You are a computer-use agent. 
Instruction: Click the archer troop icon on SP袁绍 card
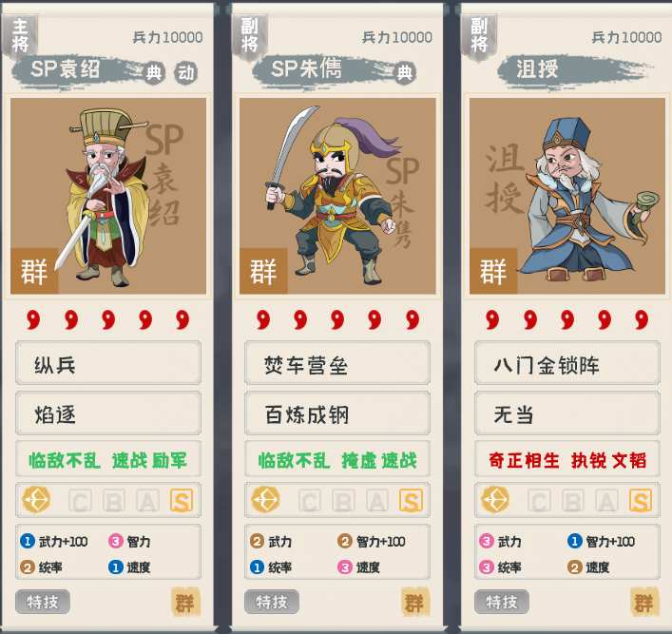[x=36, y=500]
